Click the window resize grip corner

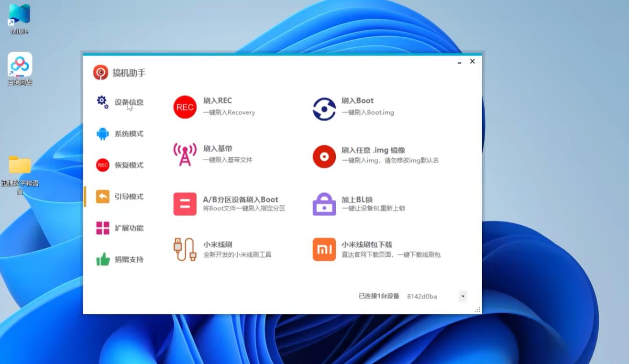tap(477, 310)
